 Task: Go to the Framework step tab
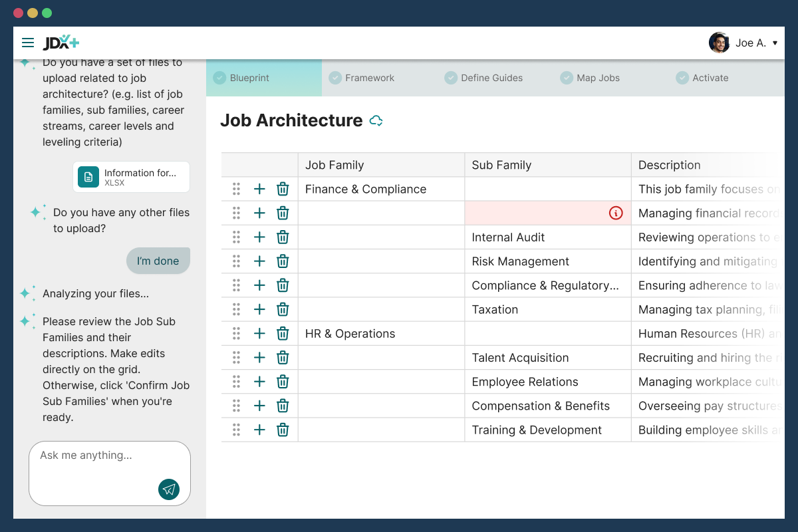click(379, 78)
